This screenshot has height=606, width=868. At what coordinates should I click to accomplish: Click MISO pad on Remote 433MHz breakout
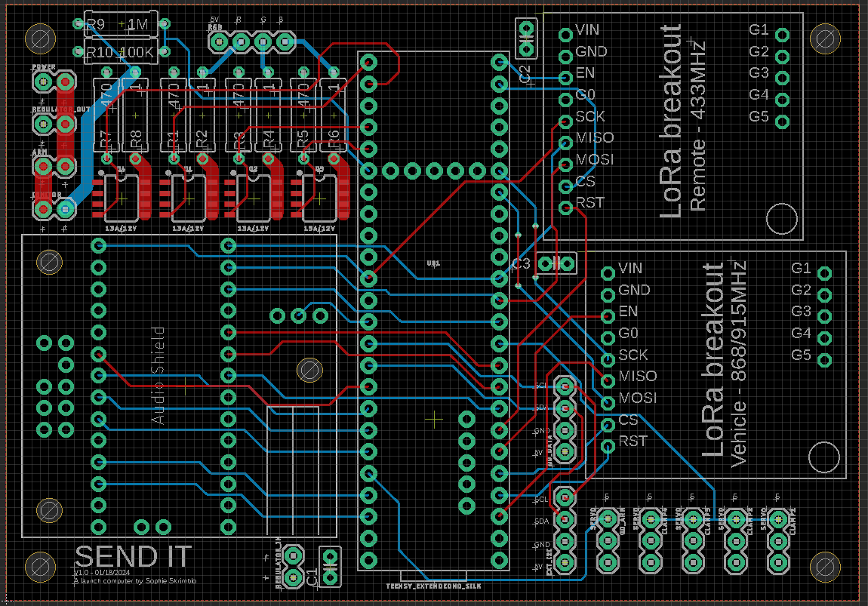point(565,143)
